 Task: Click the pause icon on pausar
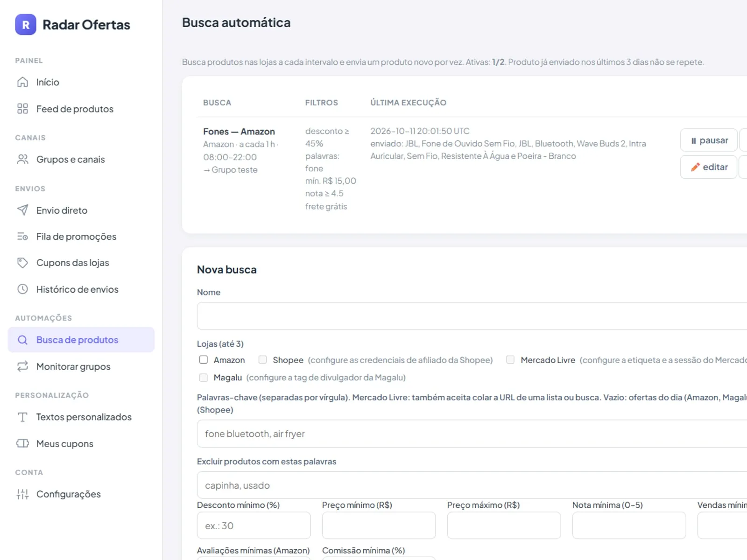coord(694,140)
